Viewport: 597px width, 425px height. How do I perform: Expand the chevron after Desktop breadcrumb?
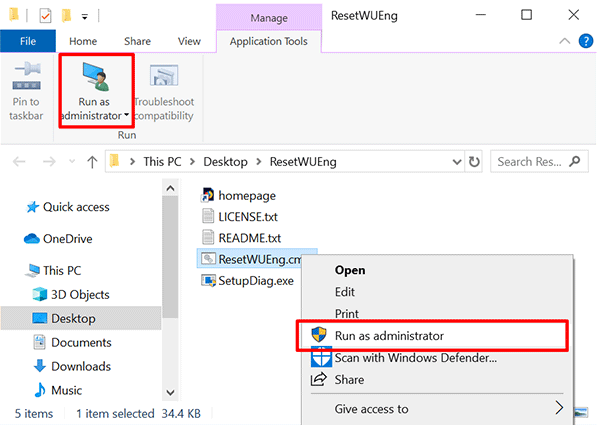coord(259,162)
